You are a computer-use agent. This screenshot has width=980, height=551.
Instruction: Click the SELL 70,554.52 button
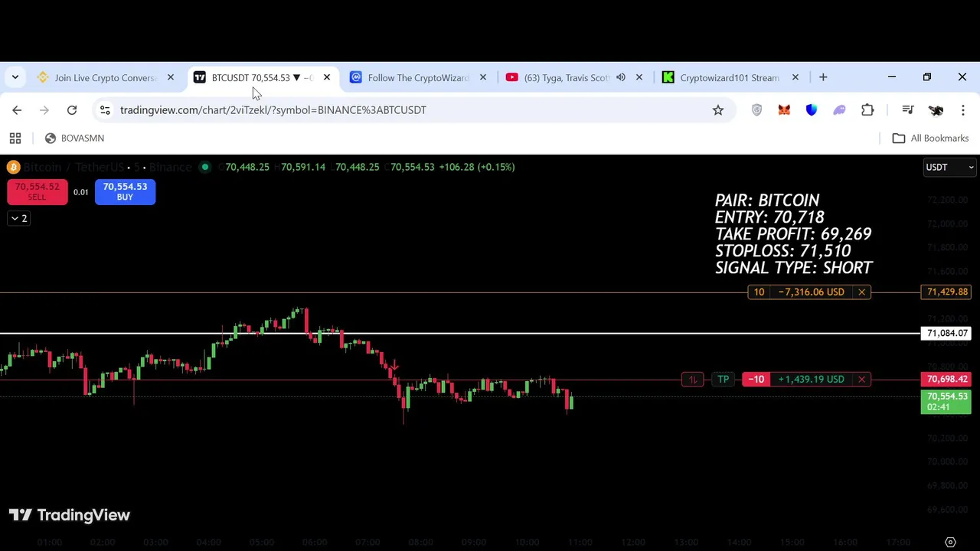coord(38,191)
